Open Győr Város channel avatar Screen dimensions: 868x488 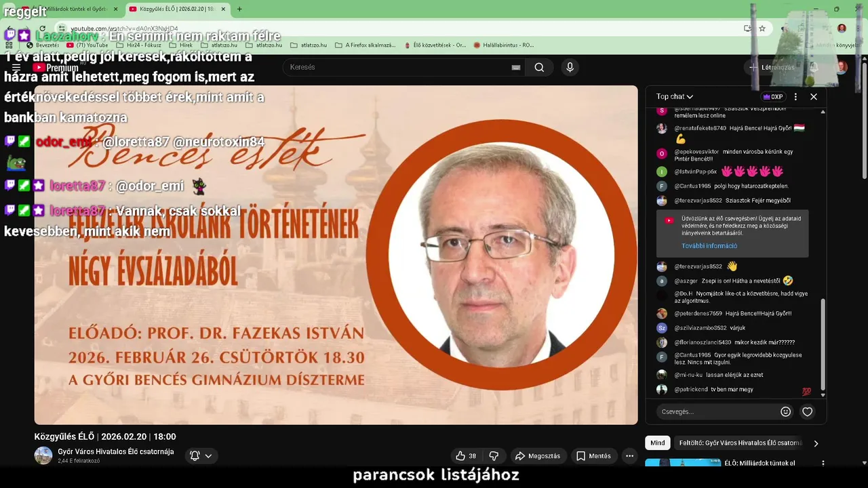(x=43, y=455)
